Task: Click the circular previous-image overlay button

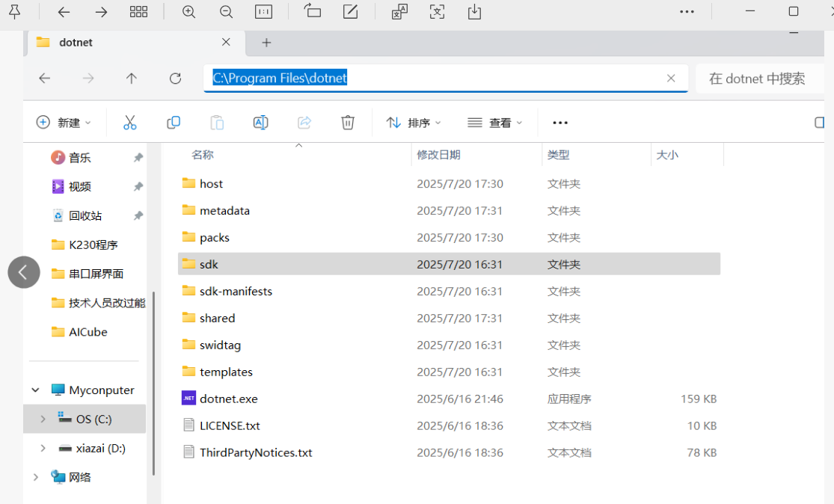Action: (24, 272)
